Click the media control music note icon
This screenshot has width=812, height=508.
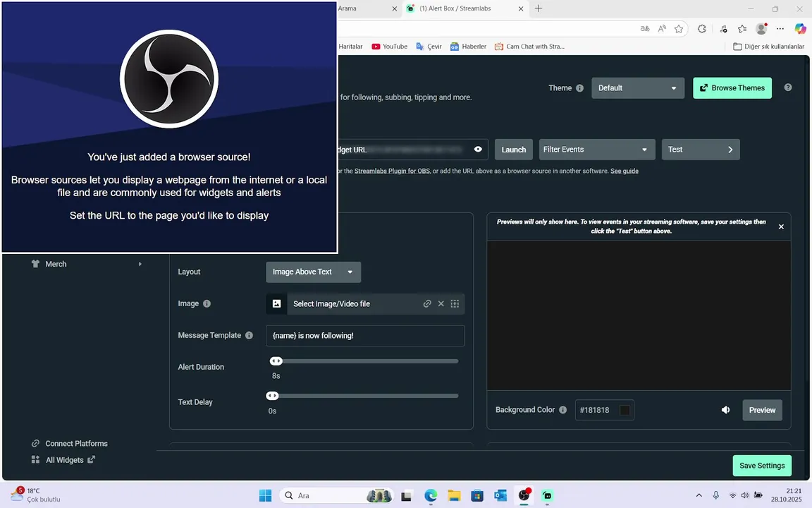click(x=723, y=29)
